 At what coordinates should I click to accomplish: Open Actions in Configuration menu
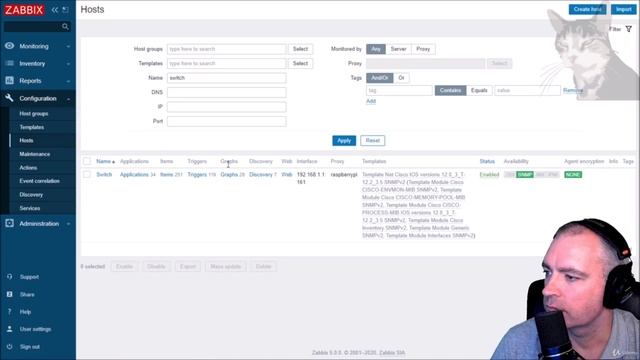[x=28, y=167]
